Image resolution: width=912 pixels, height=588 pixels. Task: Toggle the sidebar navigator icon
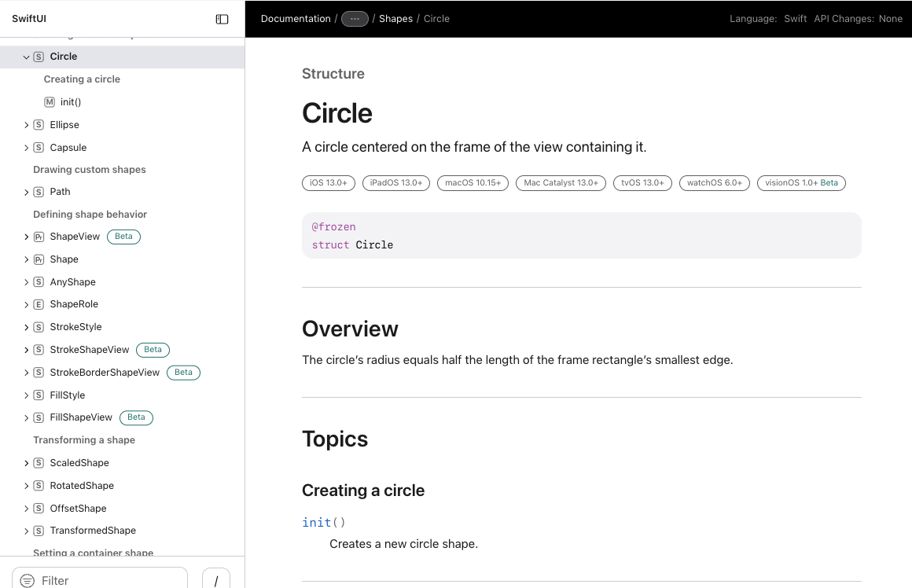click(x=222, y=19)
